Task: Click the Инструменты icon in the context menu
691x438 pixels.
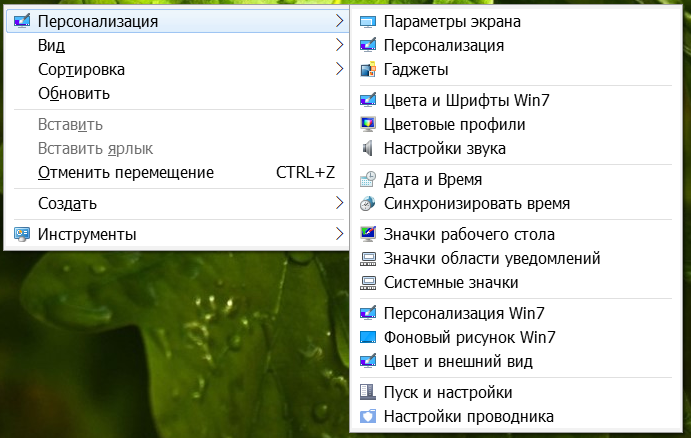Action: (23, 235)
